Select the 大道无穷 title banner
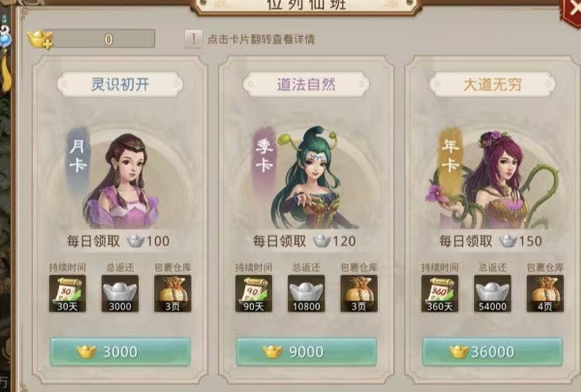The height and width of the screenshot is (392, 581). click(x=492, y=84)
